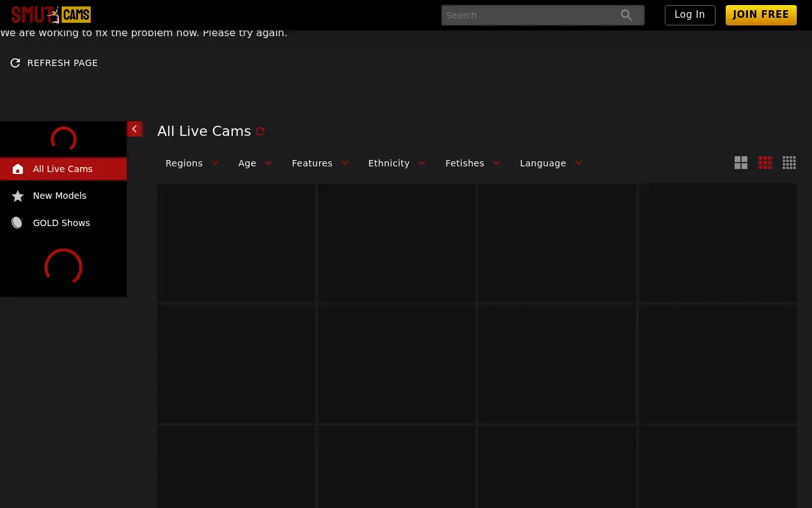Viewport: 812px width, 508px height.
Task: Switch to small grid view
Action: coord(789,163)
